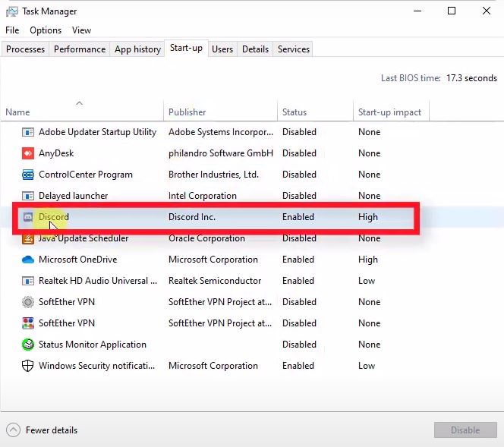Viewport: 504px width, 447px height.
Task: Switch to the Performance tab
Action: pos(80,49)
